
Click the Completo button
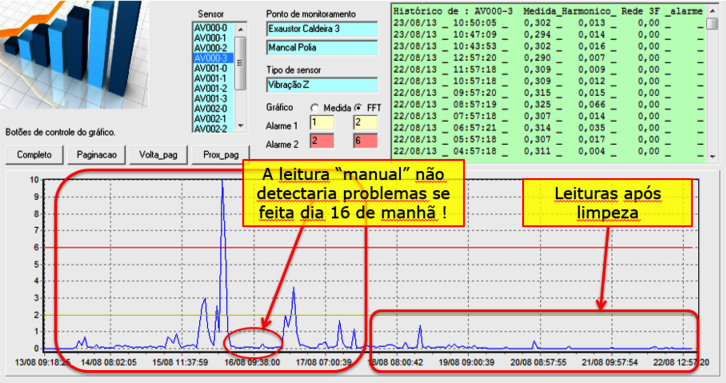35,155
